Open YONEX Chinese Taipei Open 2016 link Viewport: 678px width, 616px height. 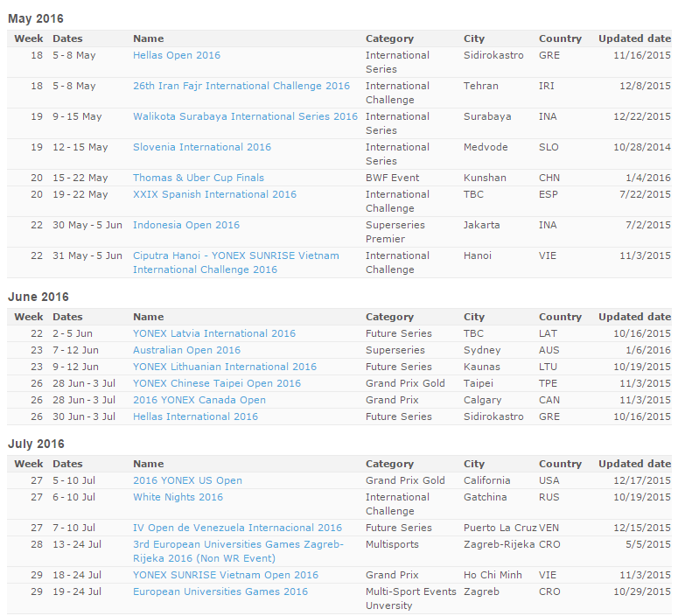point(217,384)
